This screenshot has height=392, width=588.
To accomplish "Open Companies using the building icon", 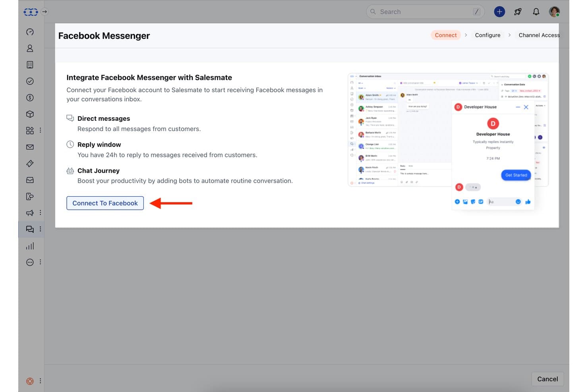I will pos(30,65).
